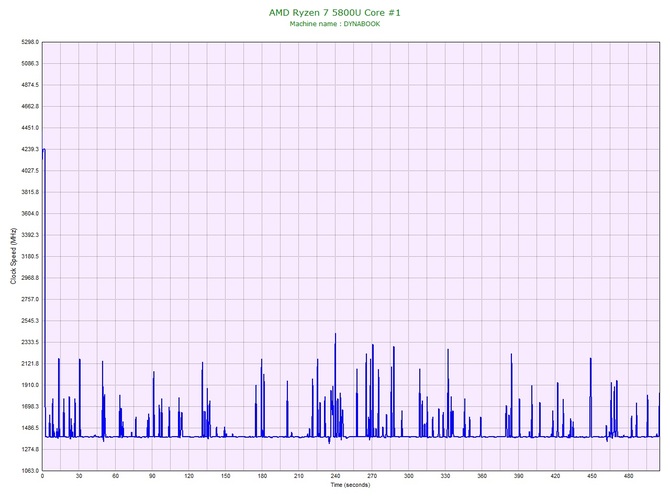Click the 3604.0 y-axis value

click(30, 214)
